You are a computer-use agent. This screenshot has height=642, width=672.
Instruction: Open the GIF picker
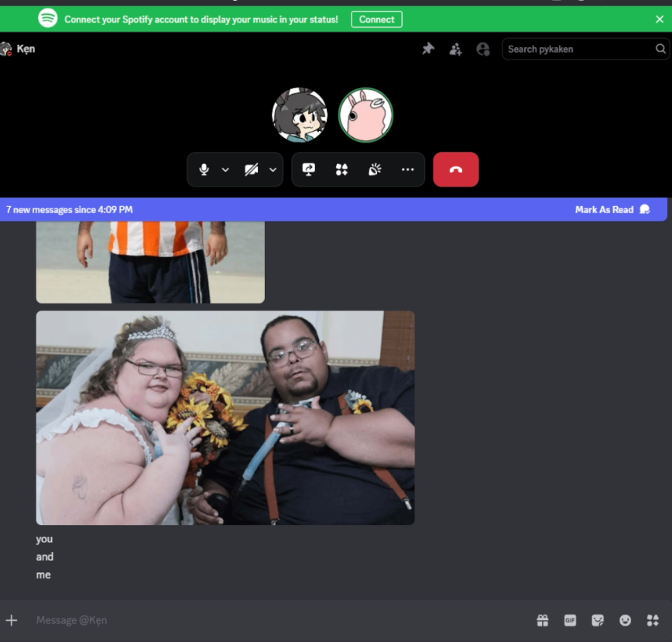coord(570,620)
